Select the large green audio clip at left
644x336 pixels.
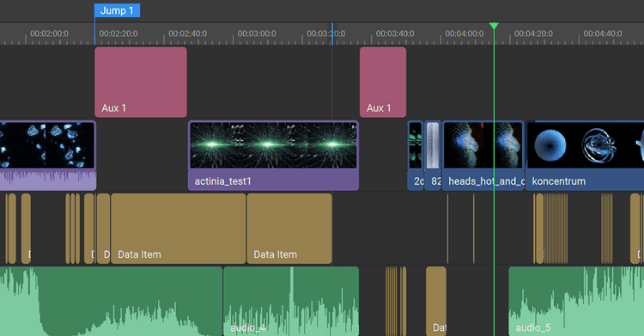tap(111, 301)
